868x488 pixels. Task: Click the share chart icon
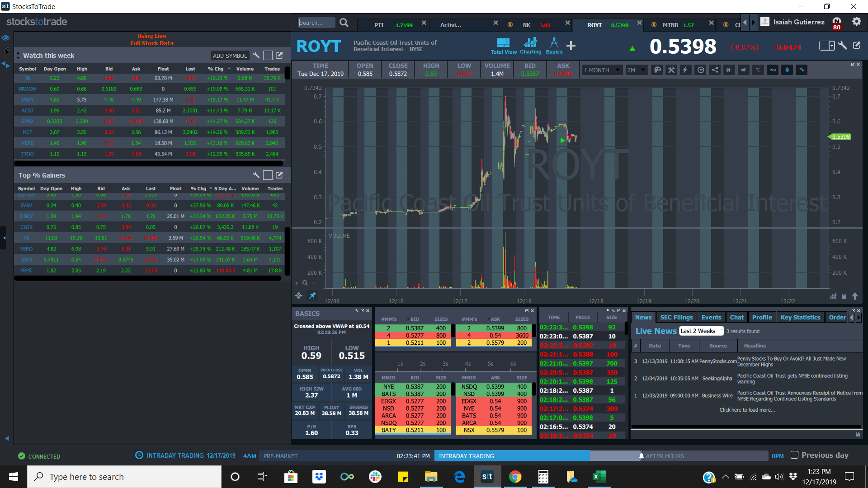tap(715, 70)
